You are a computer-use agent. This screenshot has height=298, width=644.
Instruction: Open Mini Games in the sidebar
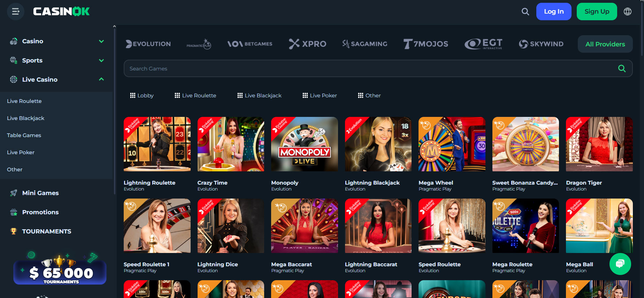pyautogui.click(x=40, y=193)
